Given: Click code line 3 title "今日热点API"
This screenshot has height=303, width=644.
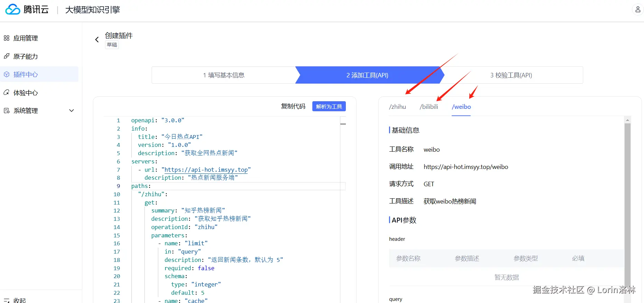Looking at the screenshot, I should coord(170,137).
